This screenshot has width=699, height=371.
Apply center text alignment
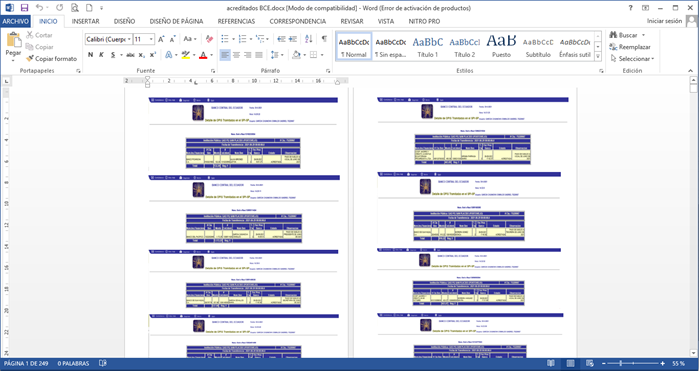[237, 55]
